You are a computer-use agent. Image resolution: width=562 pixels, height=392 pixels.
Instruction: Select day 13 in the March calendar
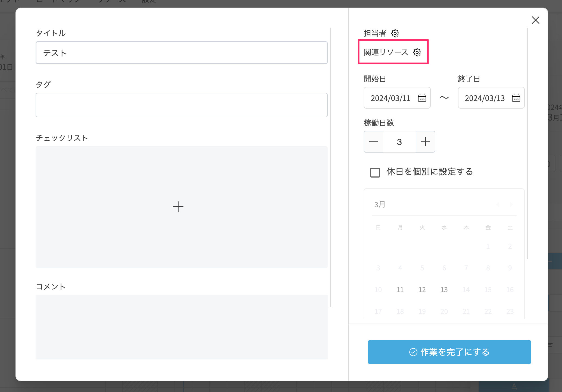coord(444,290)
